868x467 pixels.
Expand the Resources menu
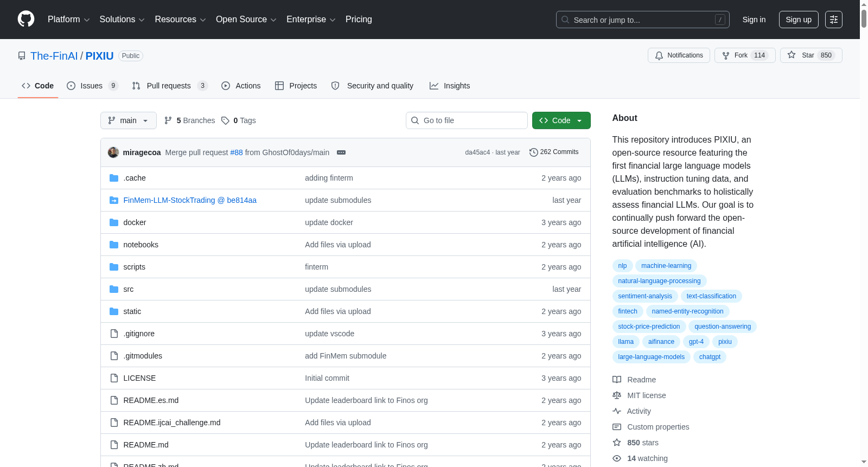click(x=180, y=20)
